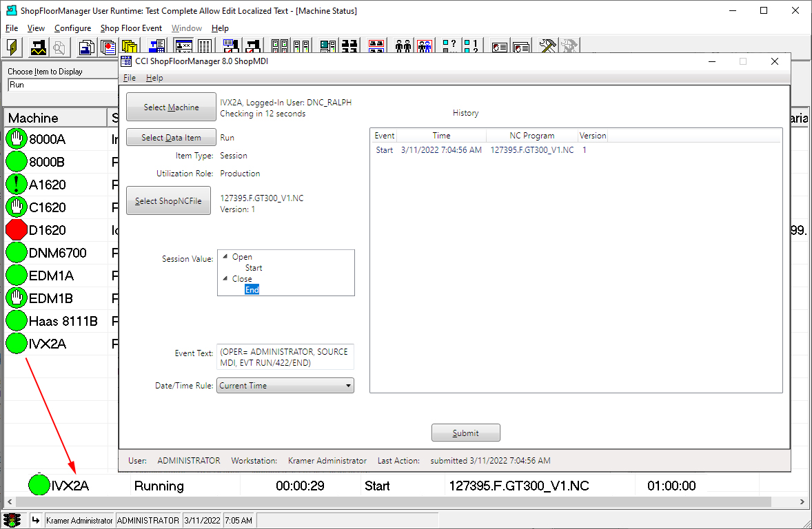Select Start under Open in Session Value
The width and height of the screenshot is (812, 529).
click(x=254, y=268)
